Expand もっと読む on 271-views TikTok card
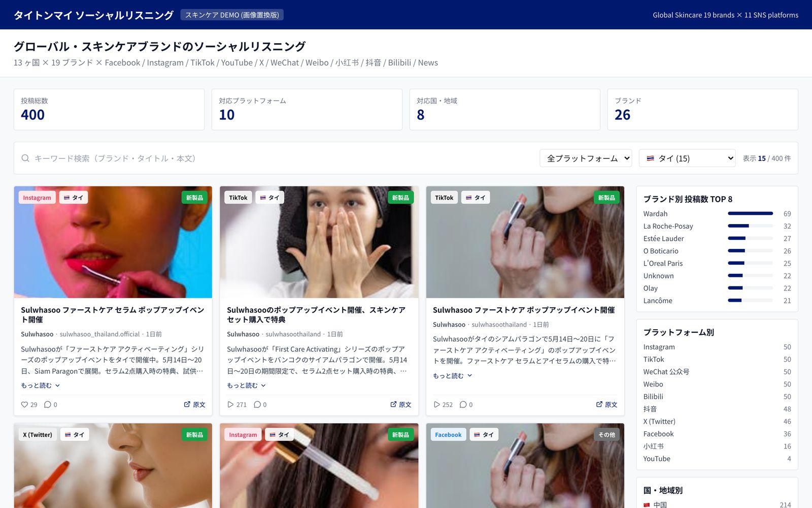This screenshot has height=508, width=812. click(247, 386)
